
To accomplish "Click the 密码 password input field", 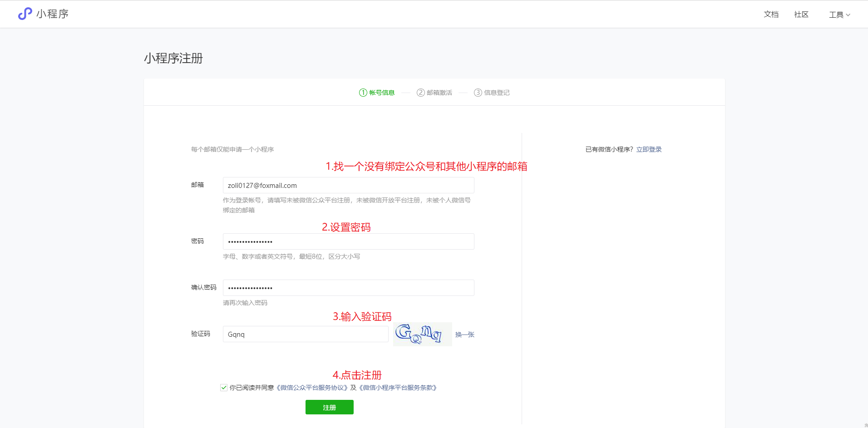I will pos(348,241).
